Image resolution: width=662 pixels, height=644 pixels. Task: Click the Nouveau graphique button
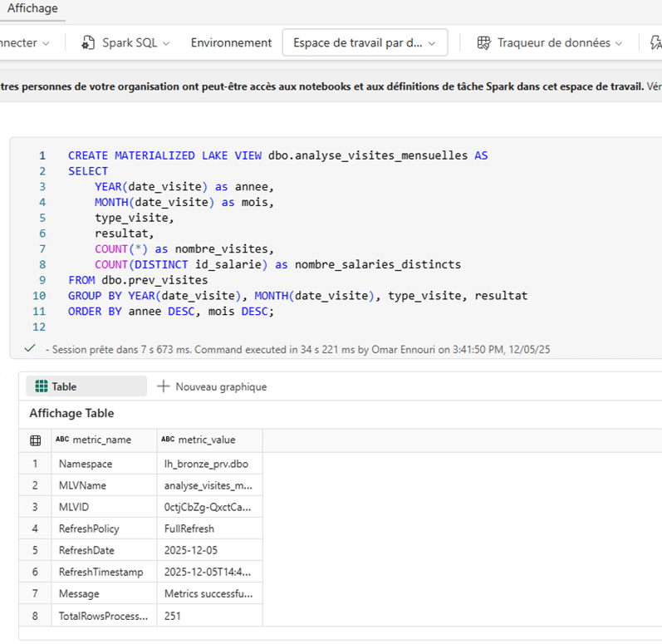(x=212, y=386)
